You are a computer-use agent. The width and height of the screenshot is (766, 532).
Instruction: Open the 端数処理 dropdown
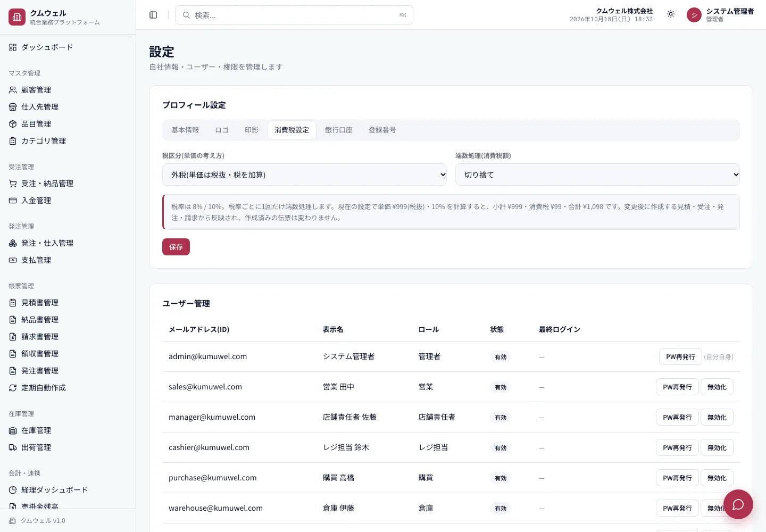[597, 174]
